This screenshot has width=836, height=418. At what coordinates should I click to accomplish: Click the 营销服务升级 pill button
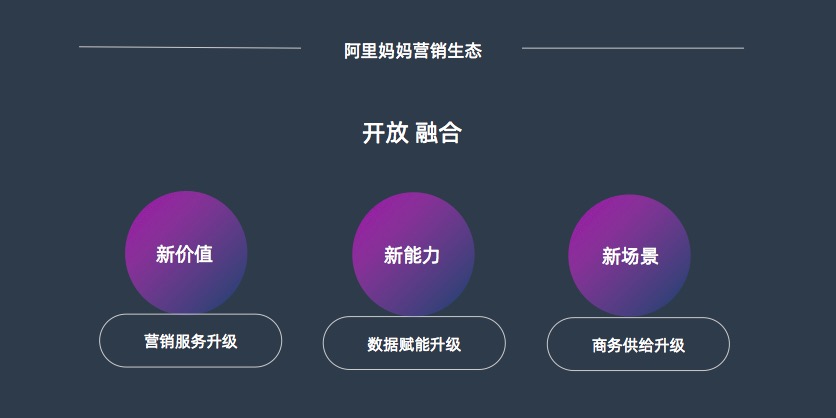[x=190, y=341]
